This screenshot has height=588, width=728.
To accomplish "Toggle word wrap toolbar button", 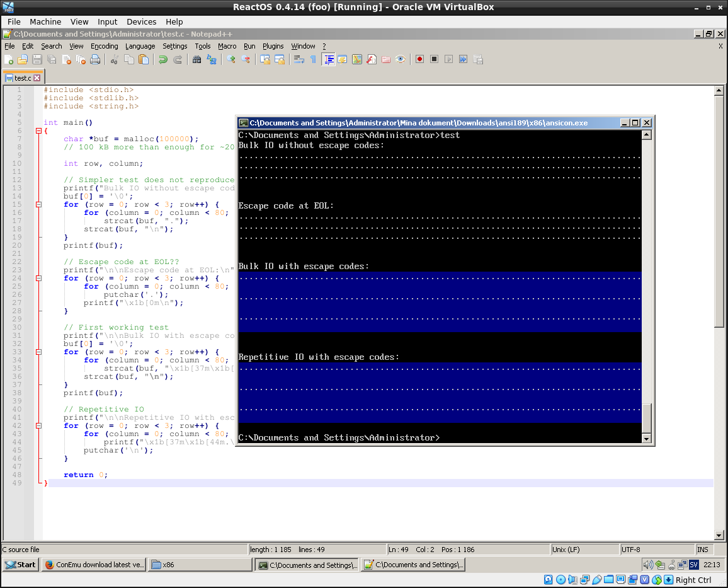I will coord(299,59).
